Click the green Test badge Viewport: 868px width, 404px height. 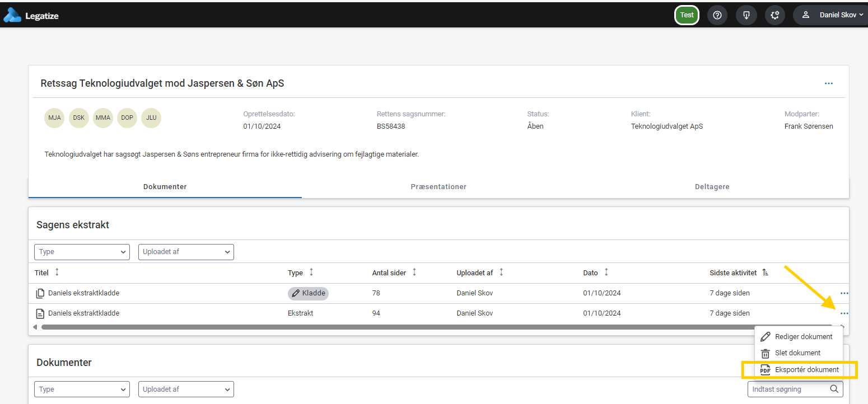tap(687, 15)
